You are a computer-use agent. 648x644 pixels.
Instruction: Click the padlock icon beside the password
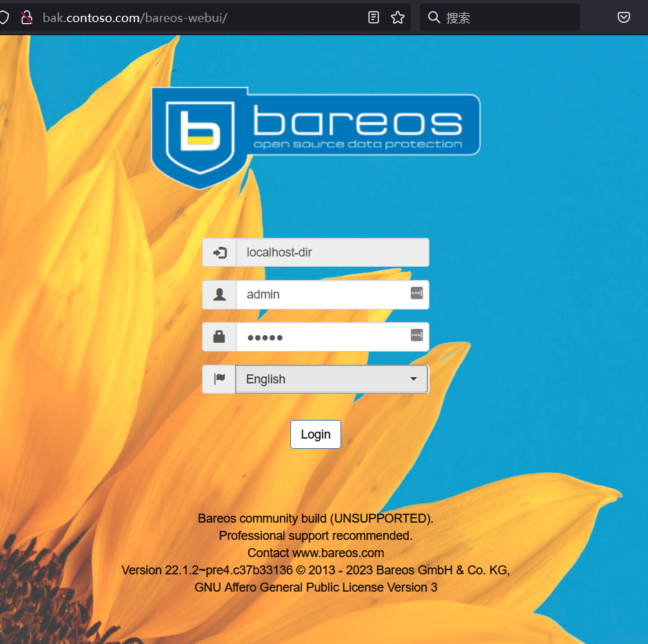[x=219, y=336]
